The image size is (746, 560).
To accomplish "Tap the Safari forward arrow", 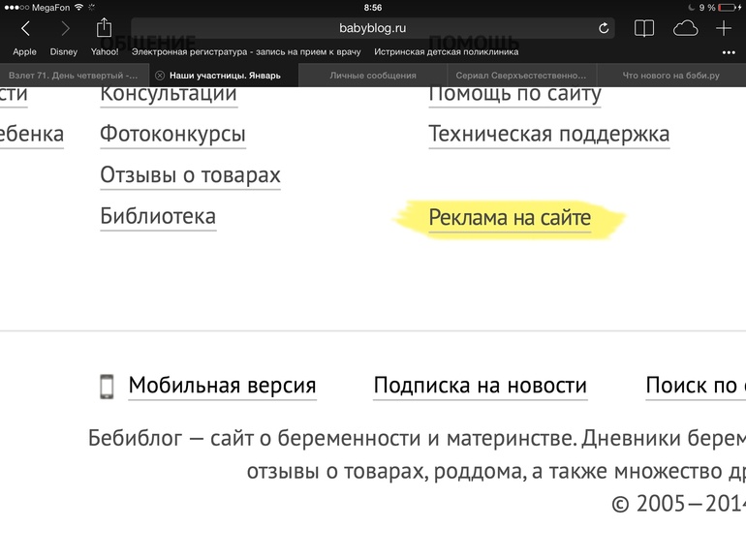I will tap(65, 28).
